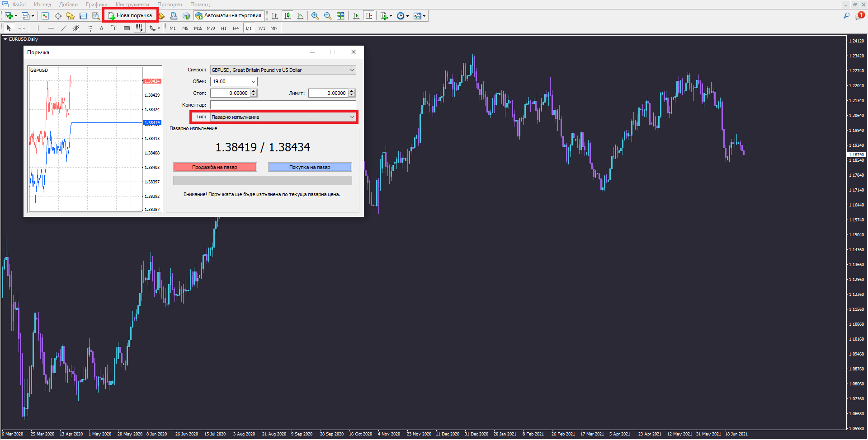The width and height of the screenshot is (868, 440).
Task: Click the Нова поръчка button
Action: [130, 15]
